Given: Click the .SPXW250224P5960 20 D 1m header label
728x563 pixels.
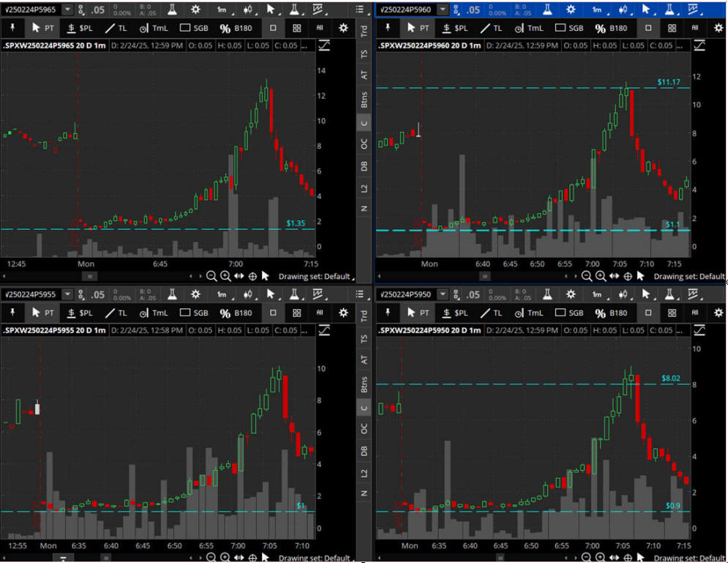Looking at the screenshot, I should coord(429,45).
